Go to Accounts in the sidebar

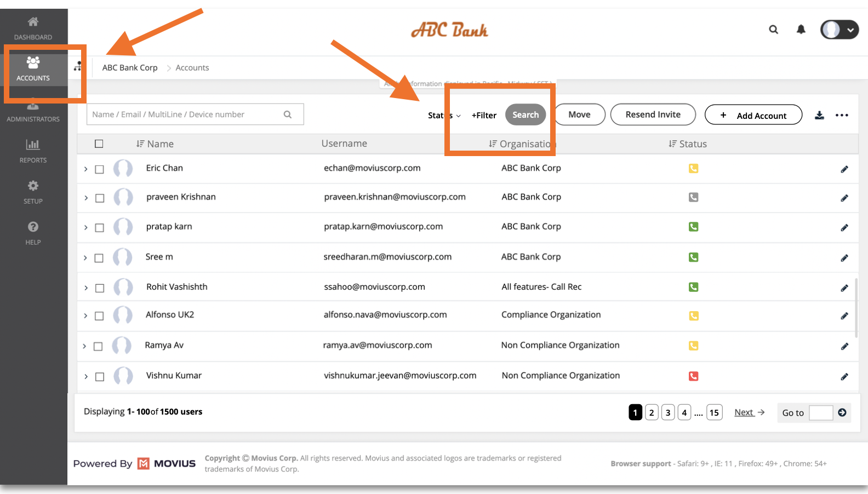coord(33,68)
